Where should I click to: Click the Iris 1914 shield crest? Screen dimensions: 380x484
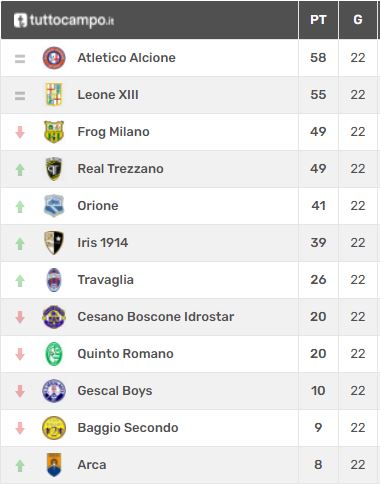(54, 243)
